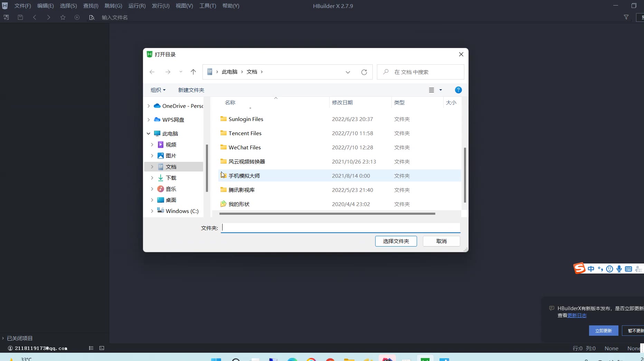Image resolution: width=644 pixels, height=361 pixels.
Task: Click the 在 文档 中搜索 search box
Action: (x=420, y=72)
